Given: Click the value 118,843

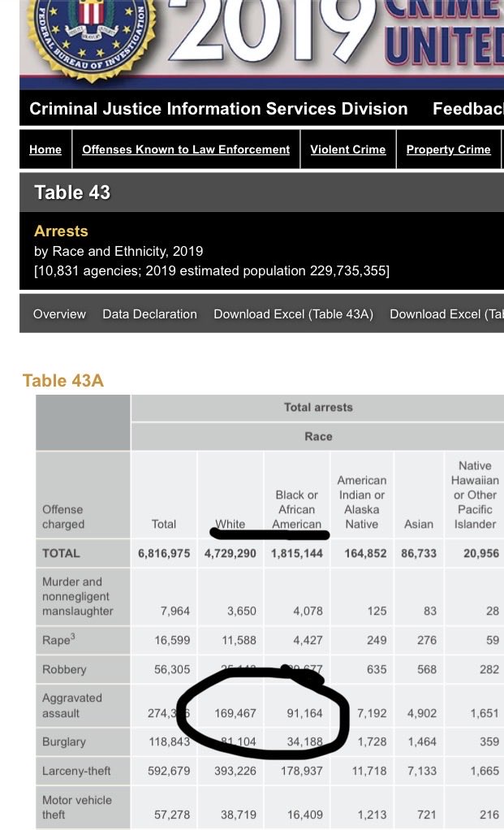Looking at the screenshot, I should point(170,741).
